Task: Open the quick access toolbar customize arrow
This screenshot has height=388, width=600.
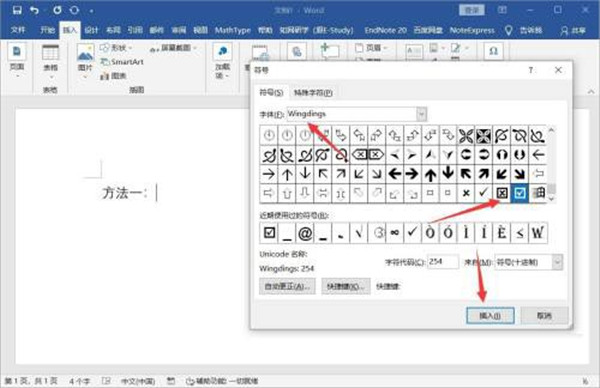Action: pyautogui.click(x=91, y=11)
